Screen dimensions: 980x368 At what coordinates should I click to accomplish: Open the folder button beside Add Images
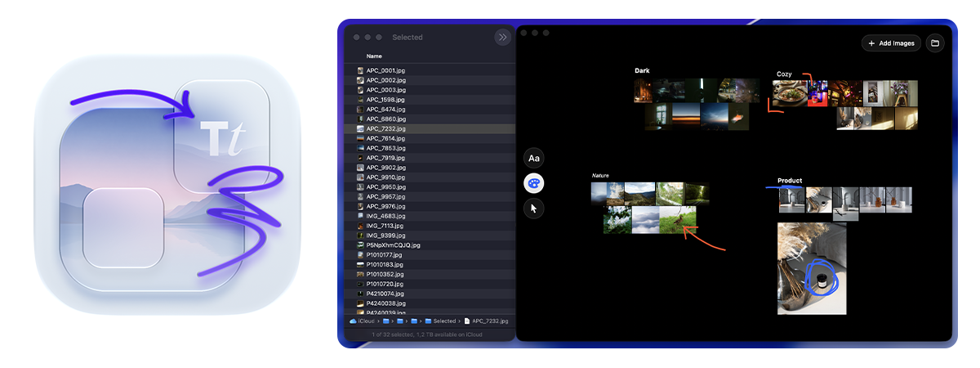[x=935, y=43]
